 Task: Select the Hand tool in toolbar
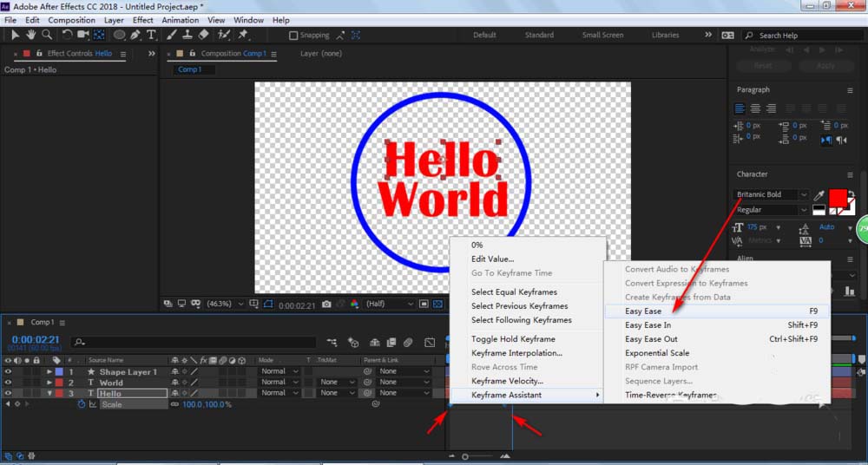[x=30, y=35]
